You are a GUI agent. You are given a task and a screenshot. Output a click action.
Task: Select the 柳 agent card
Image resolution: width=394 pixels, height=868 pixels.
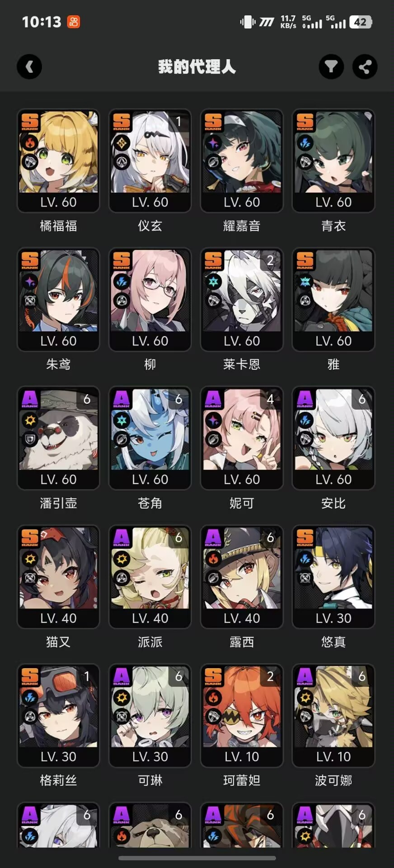[x=150, y=299]
